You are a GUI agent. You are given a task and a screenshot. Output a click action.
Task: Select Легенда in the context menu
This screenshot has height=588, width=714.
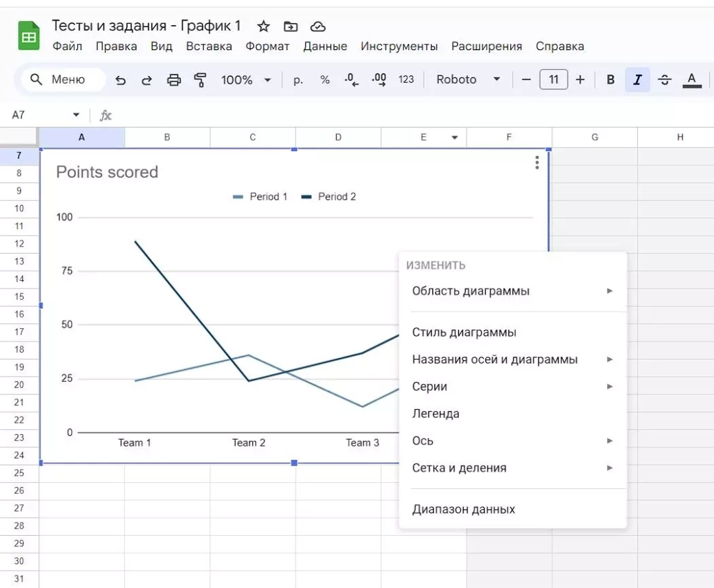(436, 414)
